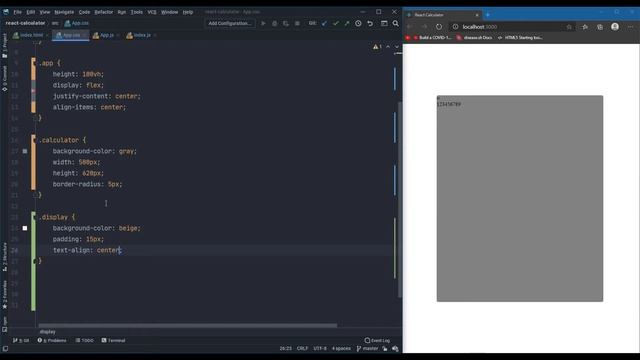Click the editor horizontal scrollbar

coord(188,325)
